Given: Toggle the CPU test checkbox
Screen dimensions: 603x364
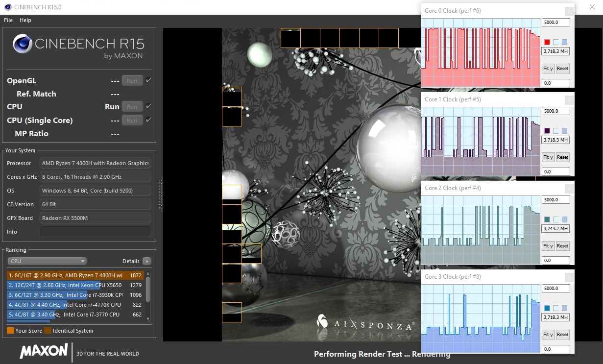Looking at the screenshot, I should click(148, 106).
